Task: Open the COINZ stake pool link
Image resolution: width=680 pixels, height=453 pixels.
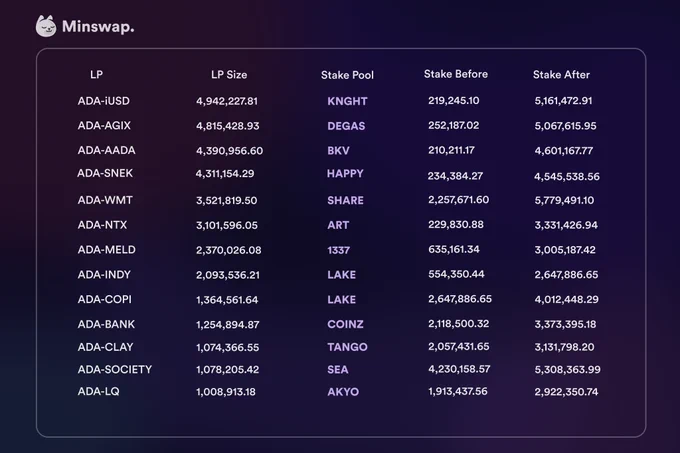Action: point(345,324)
